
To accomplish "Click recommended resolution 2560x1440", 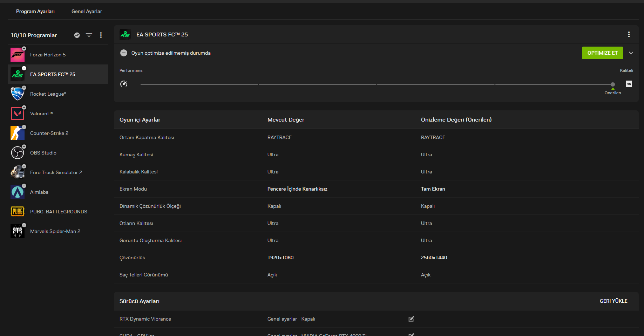I will click(x=434, y=258).
